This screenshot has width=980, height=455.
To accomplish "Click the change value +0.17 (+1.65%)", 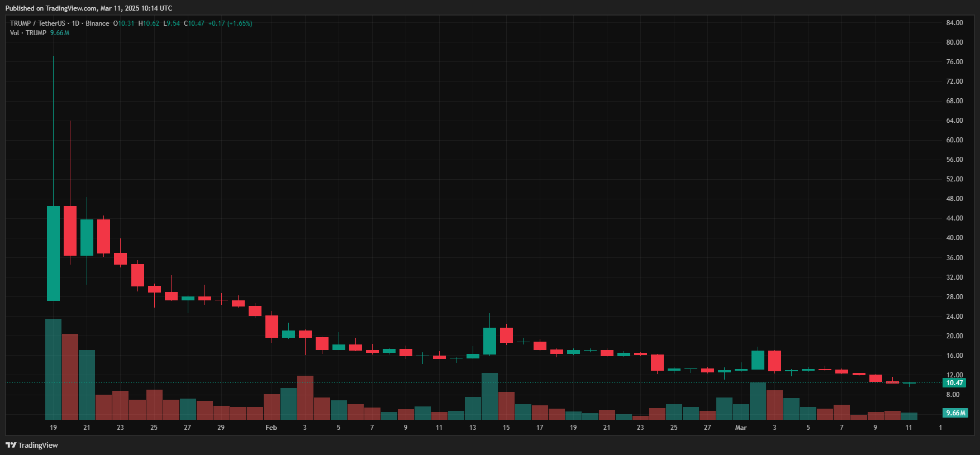I will pos(230,23).
